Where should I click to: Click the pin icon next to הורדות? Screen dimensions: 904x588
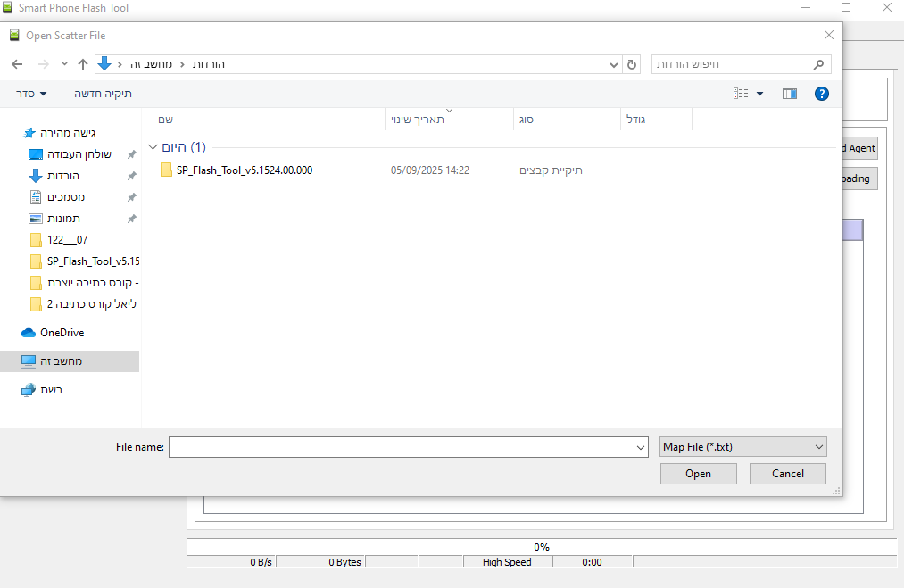[x=131, y=176]
